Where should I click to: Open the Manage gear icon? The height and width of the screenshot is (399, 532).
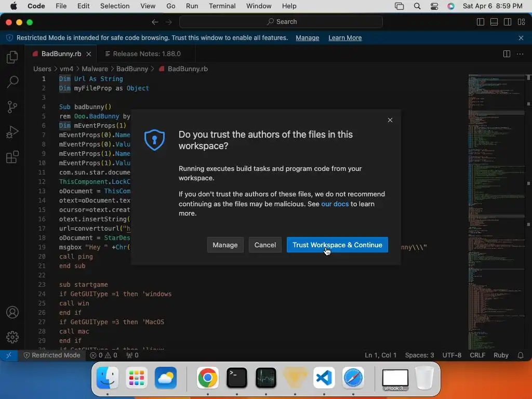[12, 337]
